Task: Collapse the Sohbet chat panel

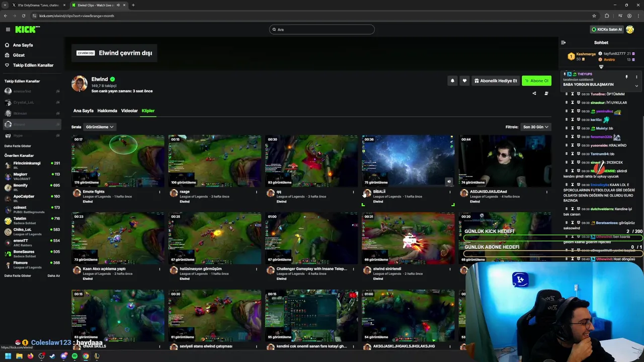Action: [563, 43]
